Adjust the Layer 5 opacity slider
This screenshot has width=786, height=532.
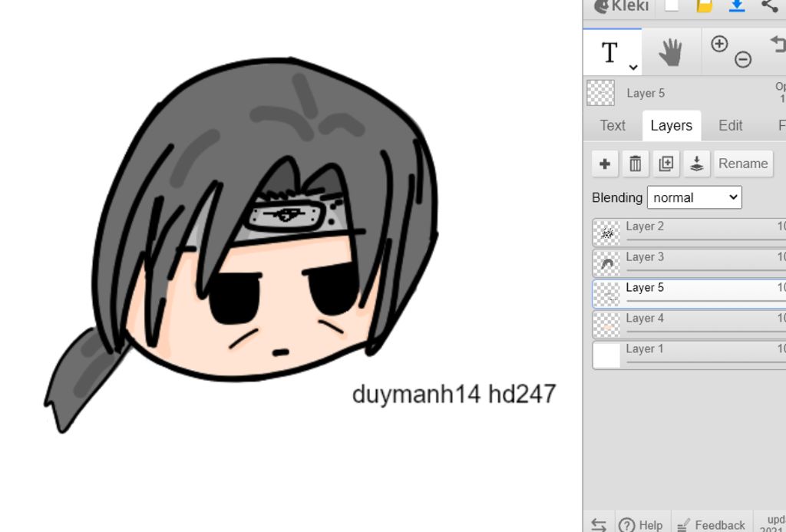point(706,302)
